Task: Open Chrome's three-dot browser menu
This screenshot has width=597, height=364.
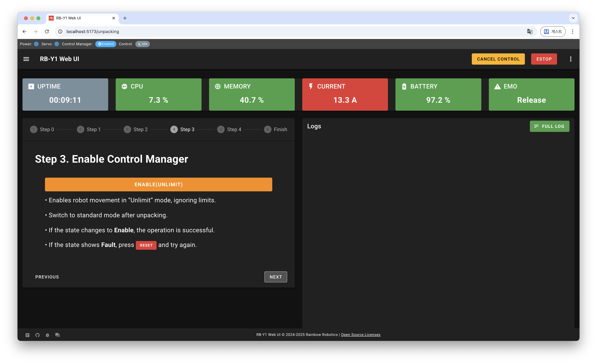Action: point(572,32)
